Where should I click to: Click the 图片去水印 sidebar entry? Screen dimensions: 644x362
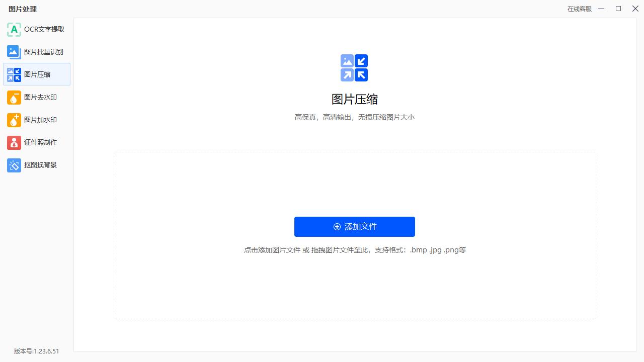tap(37, 97)
